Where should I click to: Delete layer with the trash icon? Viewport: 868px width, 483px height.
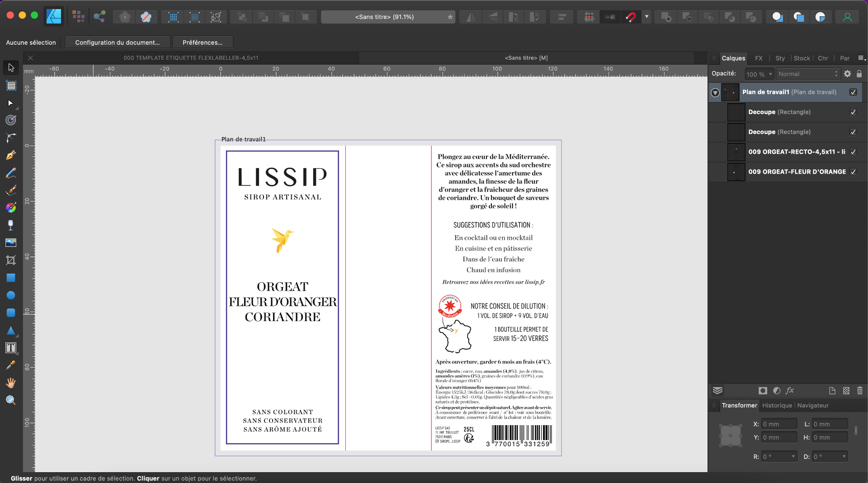pos(860,391)
